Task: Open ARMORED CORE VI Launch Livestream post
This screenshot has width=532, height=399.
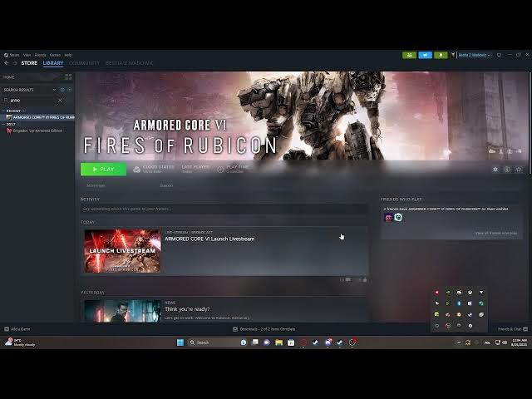Action: (209, 239)
